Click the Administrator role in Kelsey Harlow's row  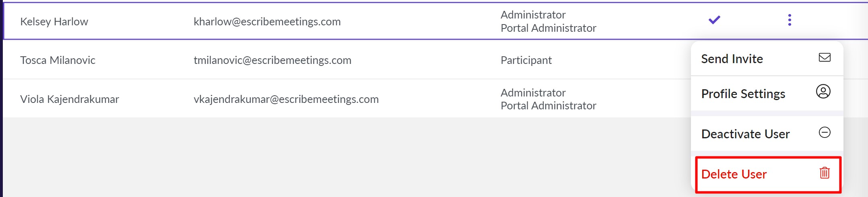click(533, 15)
